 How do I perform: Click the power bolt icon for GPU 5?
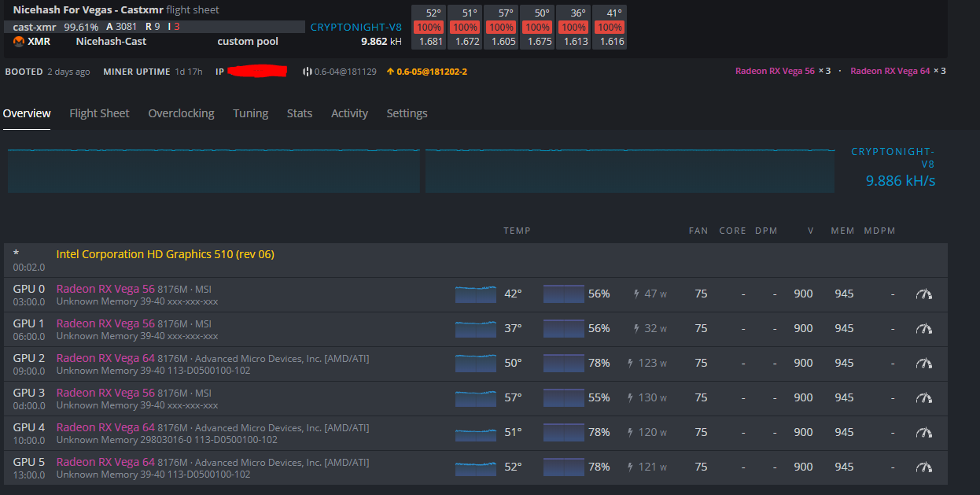[x=630, y=467]
